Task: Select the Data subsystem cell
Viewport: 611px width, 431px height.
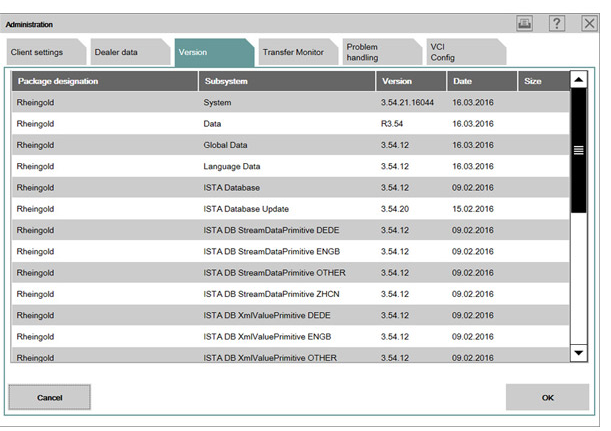Action: (x=212, y=124)
